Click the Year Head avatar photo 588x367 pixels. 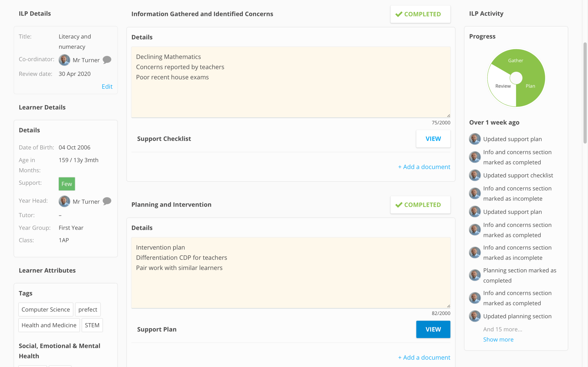click(x=64, y=201)
